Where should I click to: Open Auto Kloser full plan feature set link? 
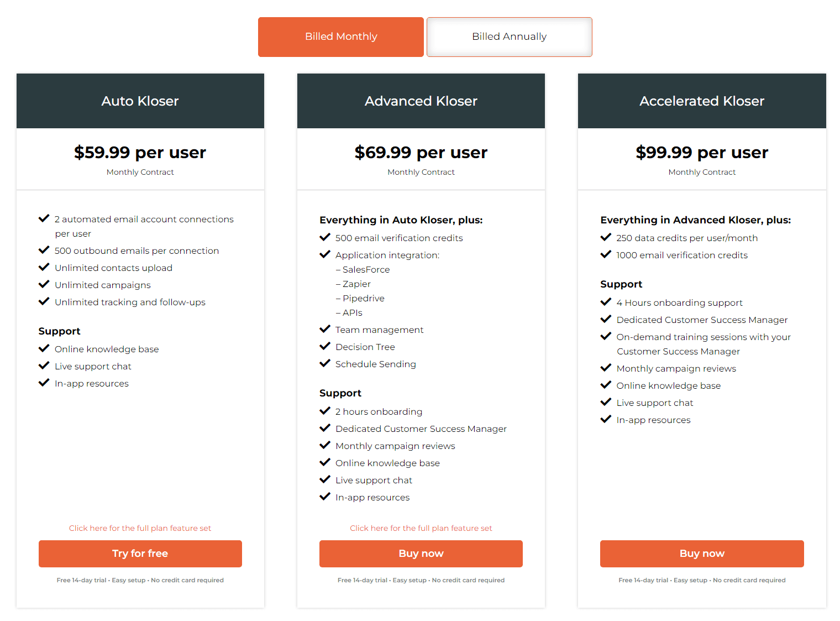pyautogui.click(x=140, y=528)
